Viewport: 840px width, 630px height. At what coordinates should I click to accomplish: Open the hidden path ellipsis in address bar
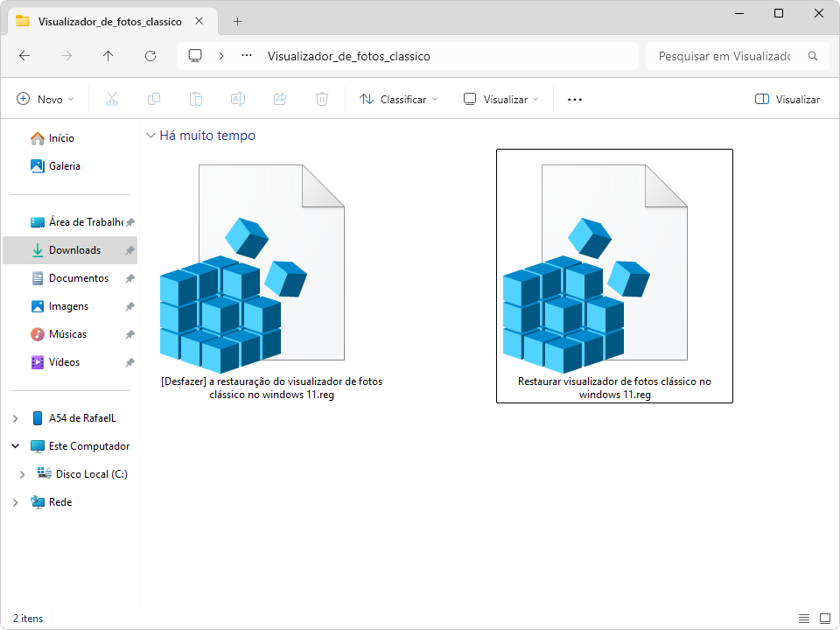click(247, 55)
